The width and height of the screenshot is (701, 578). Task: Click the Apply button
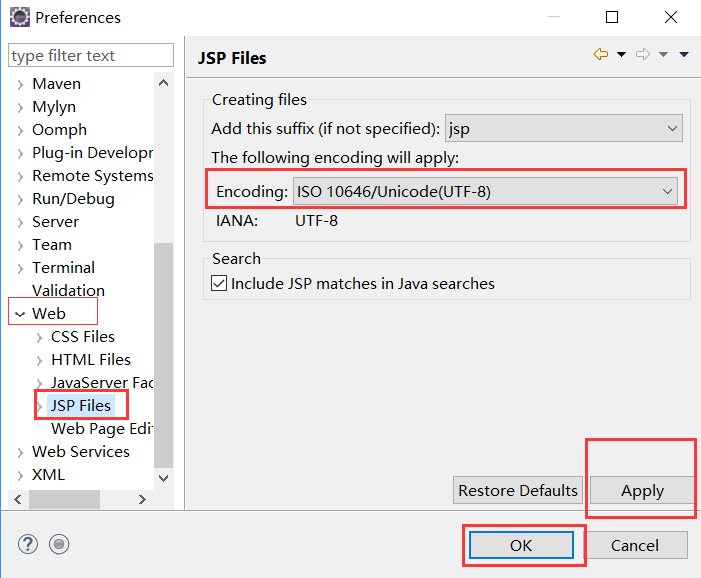click(x=642, y=490)
